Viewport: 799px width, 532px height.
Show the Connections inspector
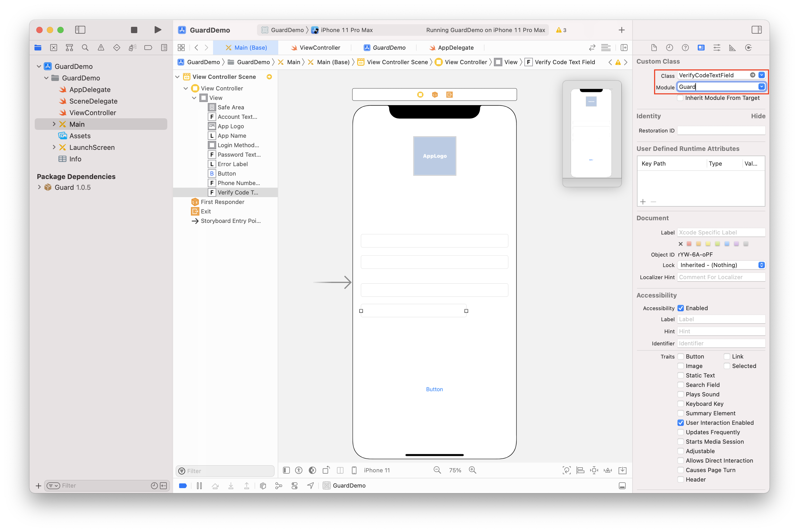(748, 48)
